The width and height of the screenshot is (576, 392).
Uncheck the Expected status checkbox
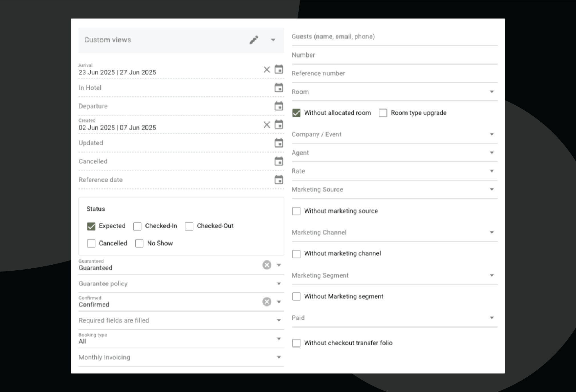(x=91, y=226)
